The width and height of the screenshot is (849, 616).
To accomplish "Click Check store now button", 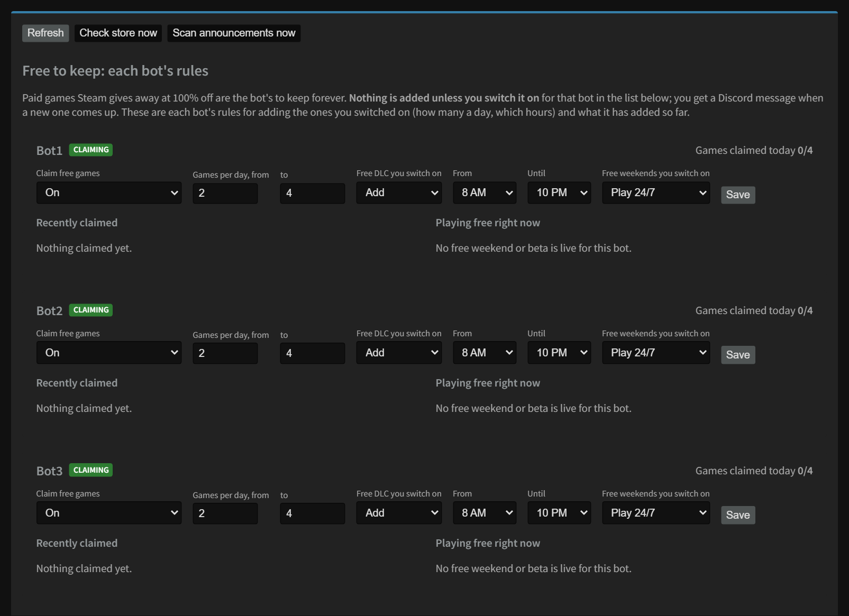I will click(x=118, y=33).
